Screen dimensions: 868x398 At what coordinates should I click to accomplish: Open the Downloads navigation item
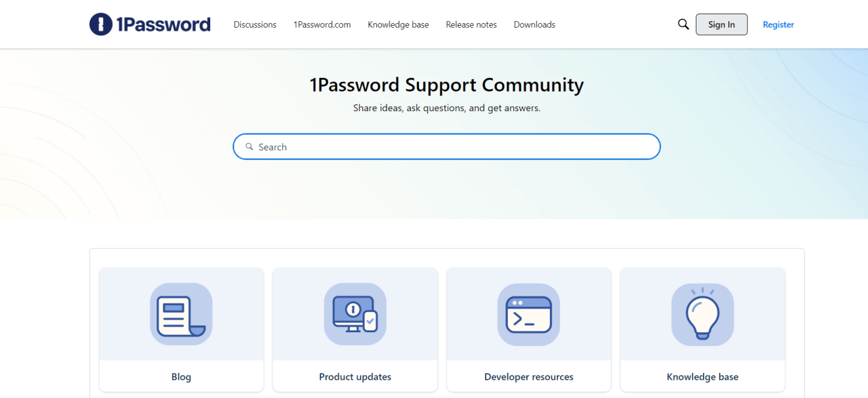click(x=534, y=24)
